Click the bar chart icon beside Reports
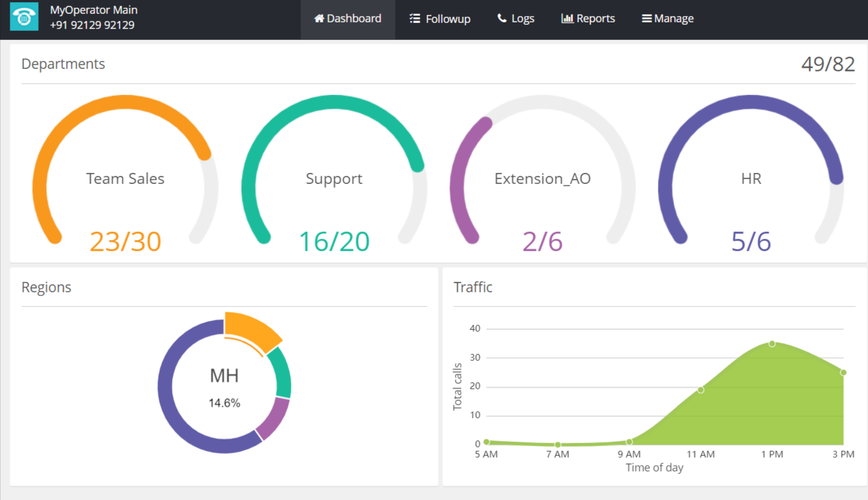 [567, 19]
